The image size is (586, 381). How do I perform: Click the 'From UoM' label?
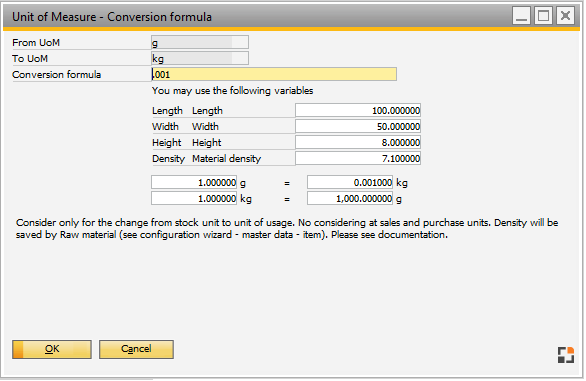[36, 43]
